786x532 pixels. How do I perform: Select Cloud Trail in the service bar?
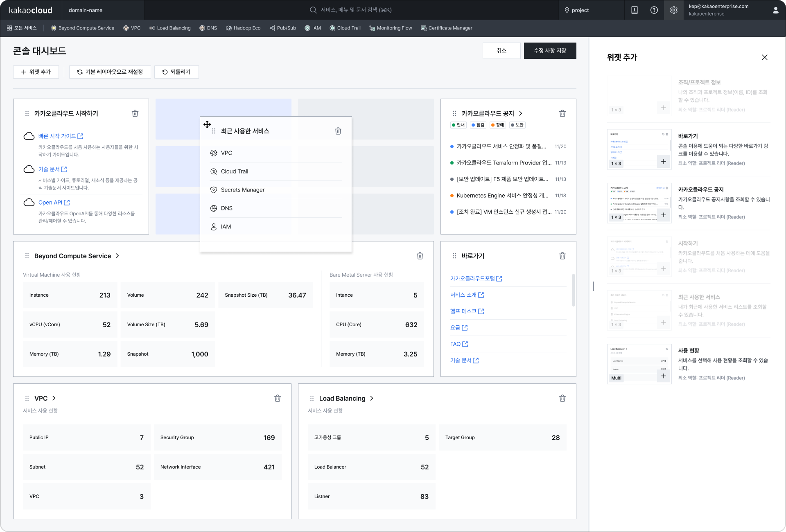[345, 28]
